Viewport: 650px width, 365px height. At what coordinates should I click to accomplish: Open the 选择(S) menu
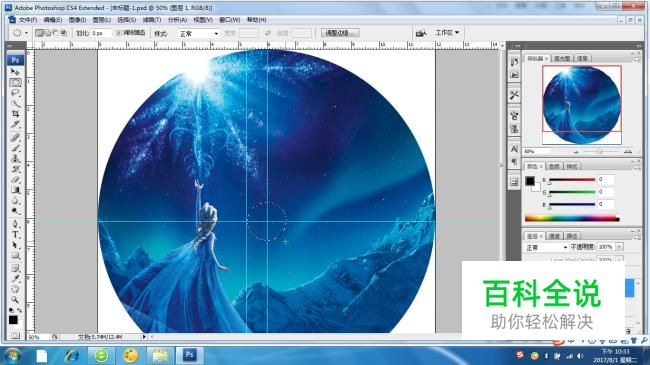[126, 20]
